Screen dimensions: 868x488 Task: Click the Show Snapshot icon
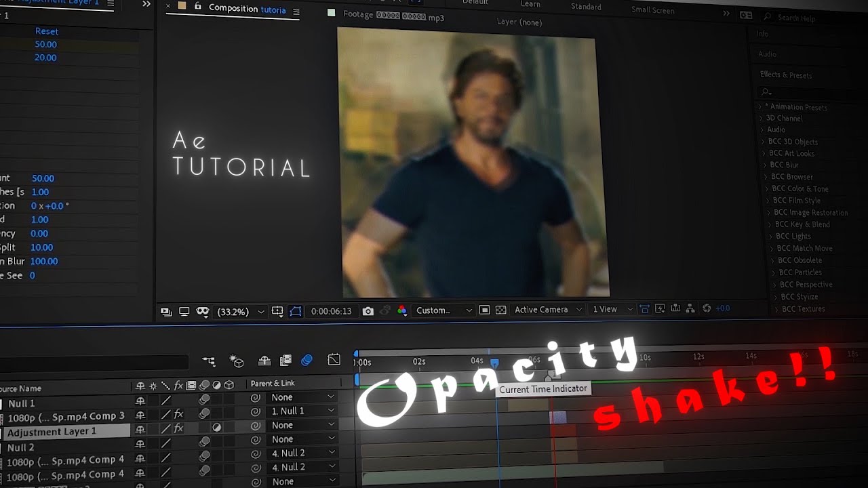pyautogui.click(x=384, y=310)
